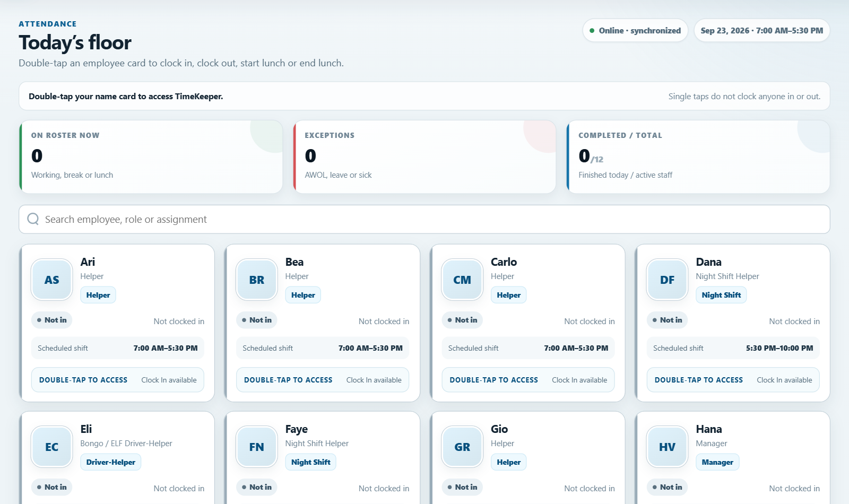This screenshot has height=504, width=849.
Task: Click Eli's Bongo / ELF Driver-Helper subtitle
Action: [x=126, y=444]
